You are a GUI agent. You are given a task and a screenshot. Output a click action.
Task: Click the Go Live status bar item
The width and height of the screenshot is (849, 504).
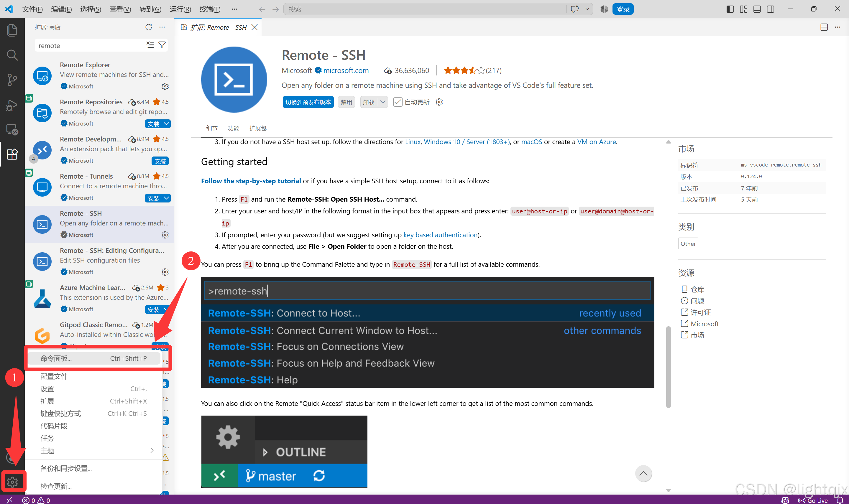[813, 500]
